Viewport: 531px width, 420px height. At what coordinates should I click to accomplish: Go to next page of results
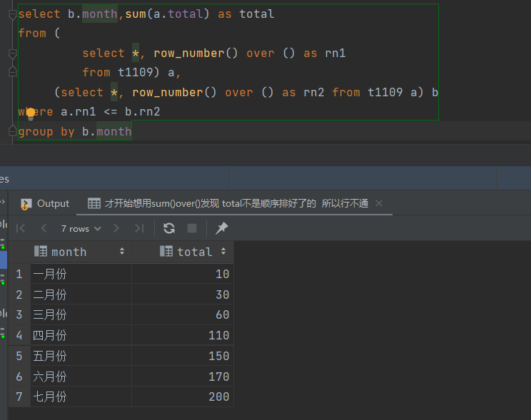pyautogui.click(x=116, y=228)
